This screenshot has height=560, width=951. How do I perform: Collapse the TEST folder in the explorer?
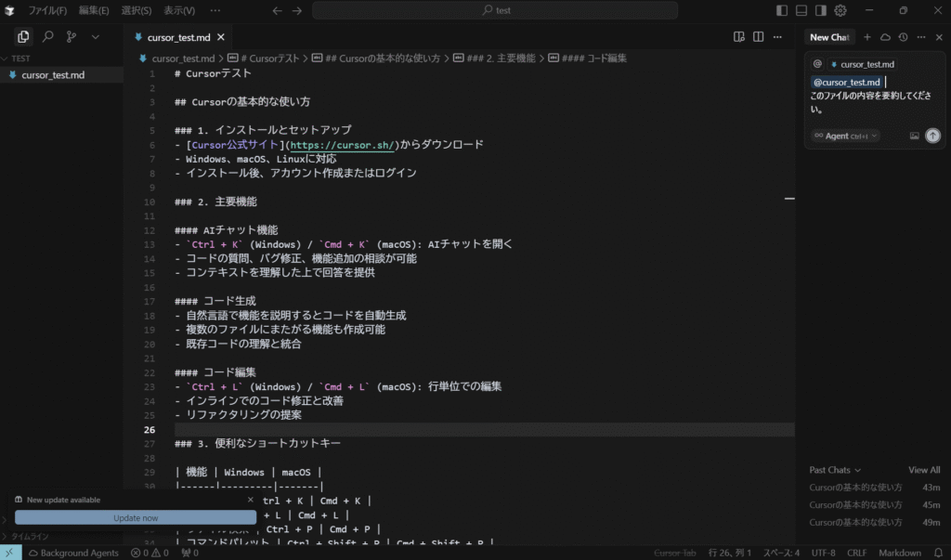(61, 59)
